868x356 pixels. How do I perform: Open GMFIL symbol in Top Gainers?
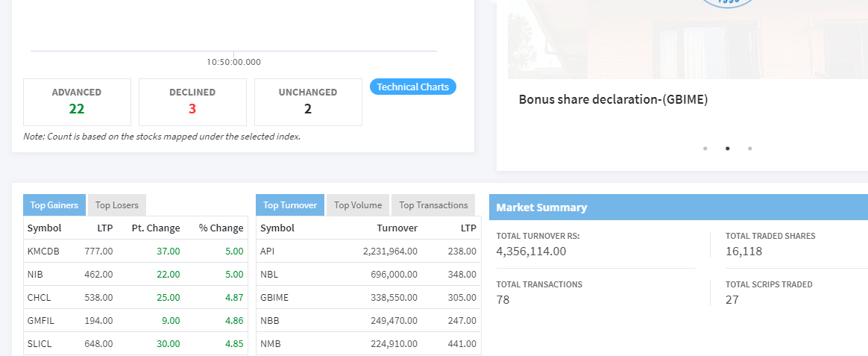pos(41,321)
